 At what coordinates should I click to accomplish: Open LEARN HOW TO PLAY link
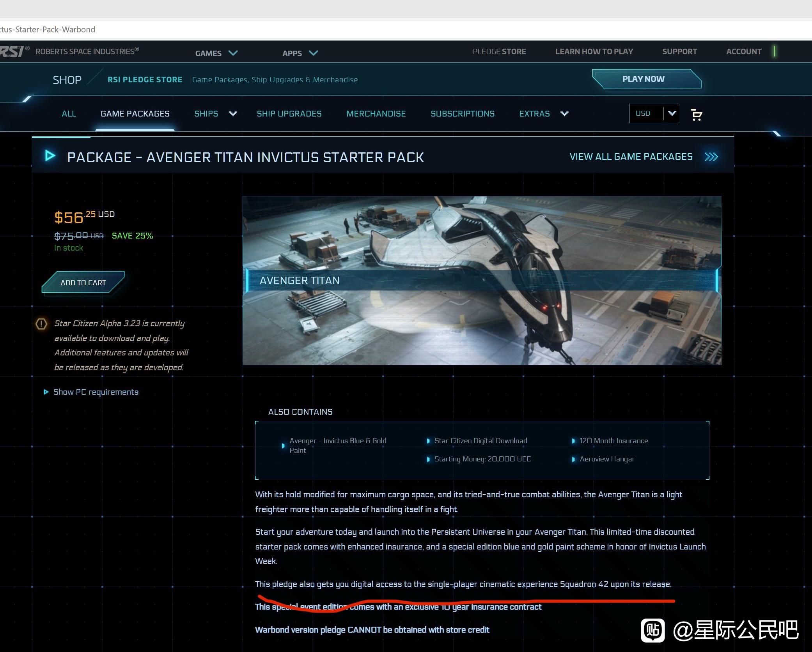pos(594,51)
